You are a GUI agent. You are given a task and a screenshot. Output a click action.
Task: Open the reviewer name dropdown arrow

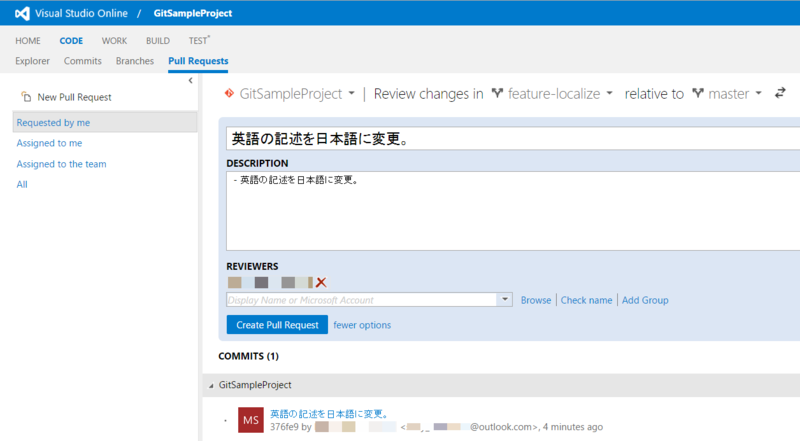pos(505,300)
